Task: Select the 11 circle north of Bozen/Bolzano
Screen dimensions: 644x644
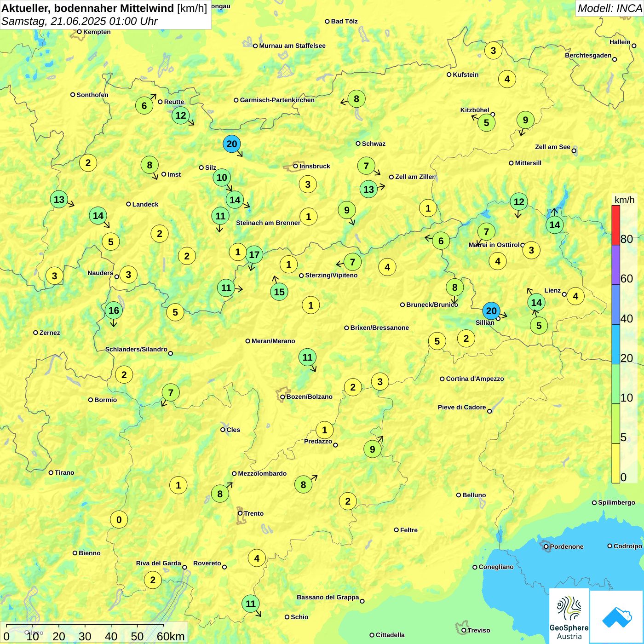Action: (307, 357)
